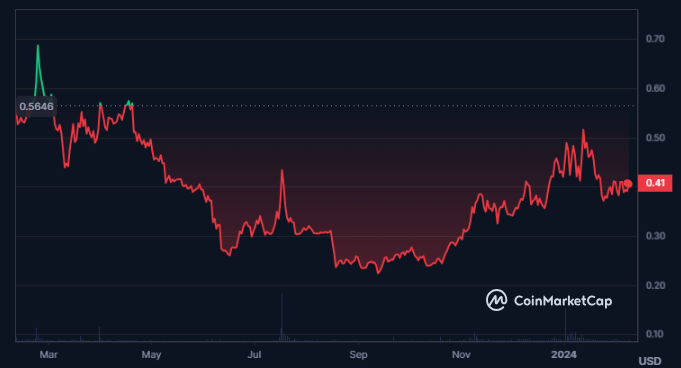The height and width of the screenshot is (368, 681).
Task: Click the USD currency label
Action: coord(650,361)
